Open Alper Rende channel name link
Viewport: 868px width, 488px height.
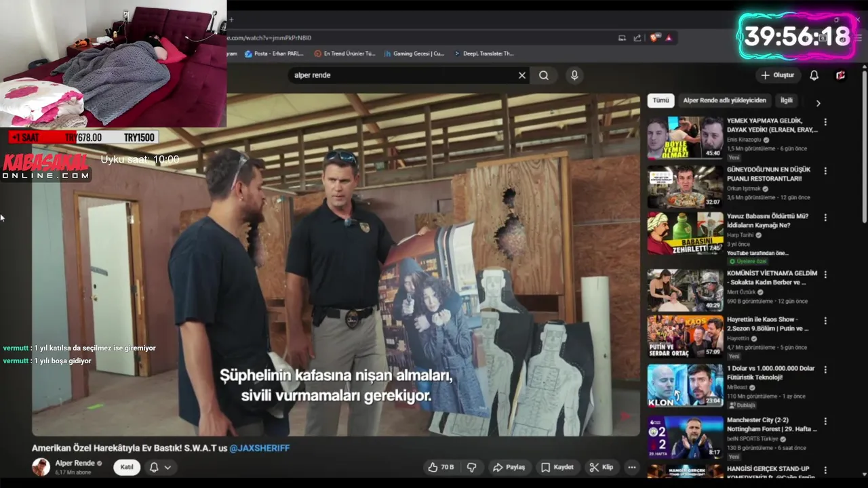(75, 464)
